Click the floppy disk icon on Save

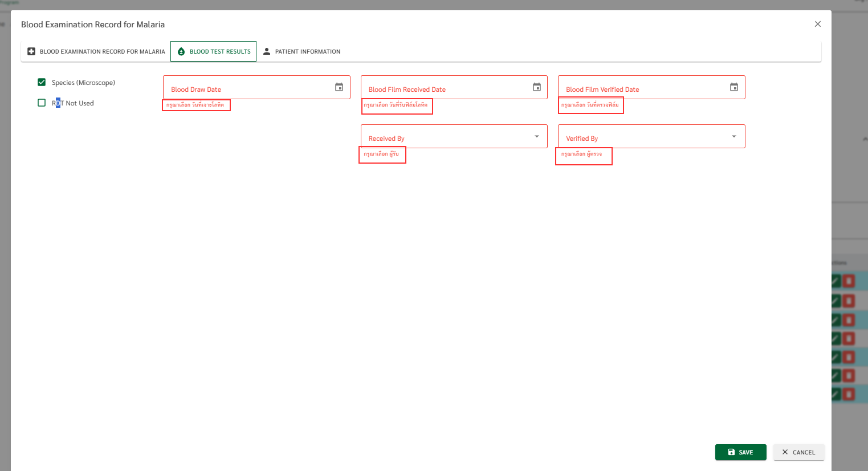coord(731,452)
